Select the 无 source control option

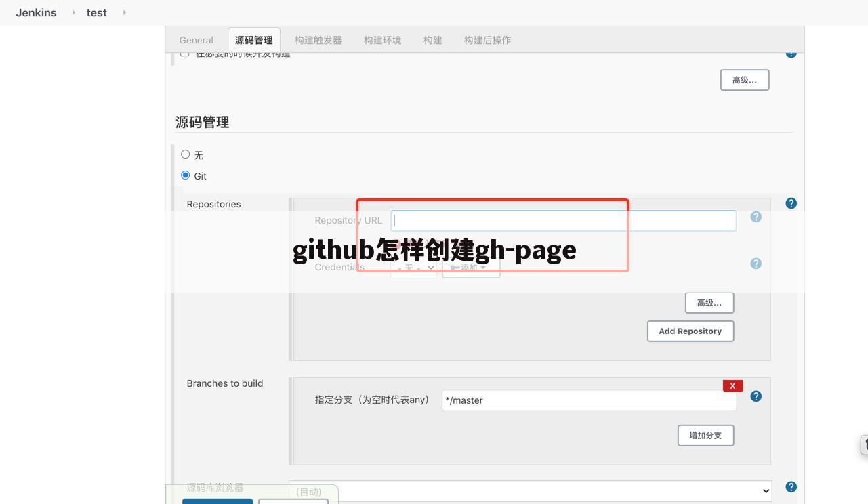click(185, 154)
